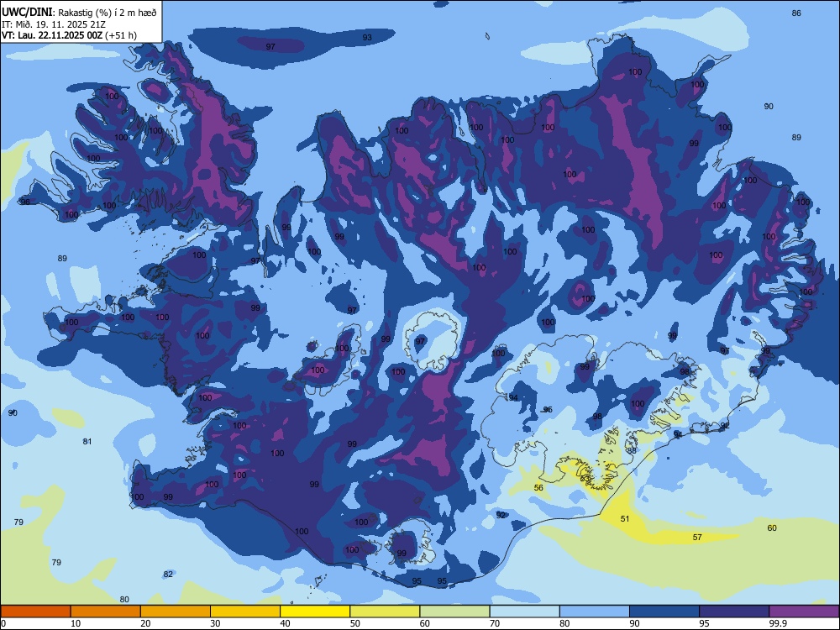
Task: Select the purple above-99.9 legend swatch
Action: coord(804,612)
